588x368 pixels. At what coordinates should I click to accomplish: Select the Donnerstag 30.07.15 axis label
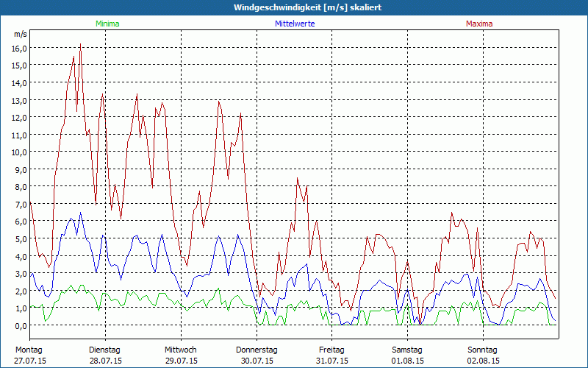[257, 355]
